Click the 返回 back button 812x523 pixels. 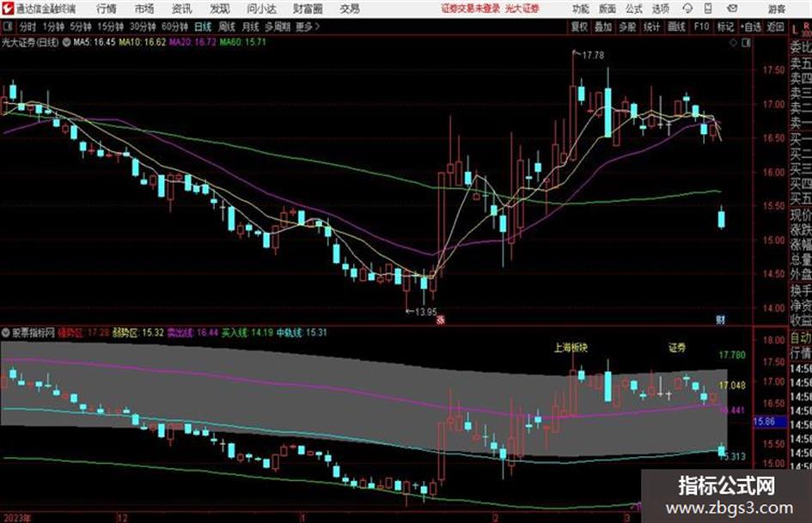tap(775, 27)
